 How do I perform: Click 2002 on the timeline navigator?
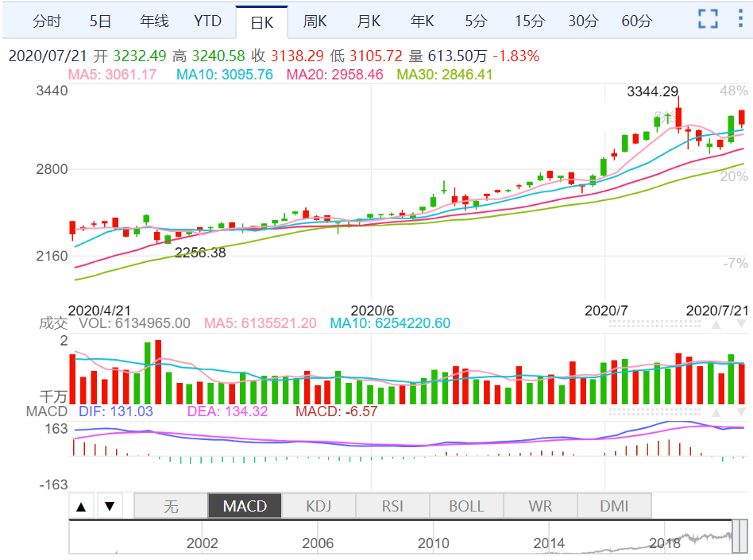click(x=203, y=543)
